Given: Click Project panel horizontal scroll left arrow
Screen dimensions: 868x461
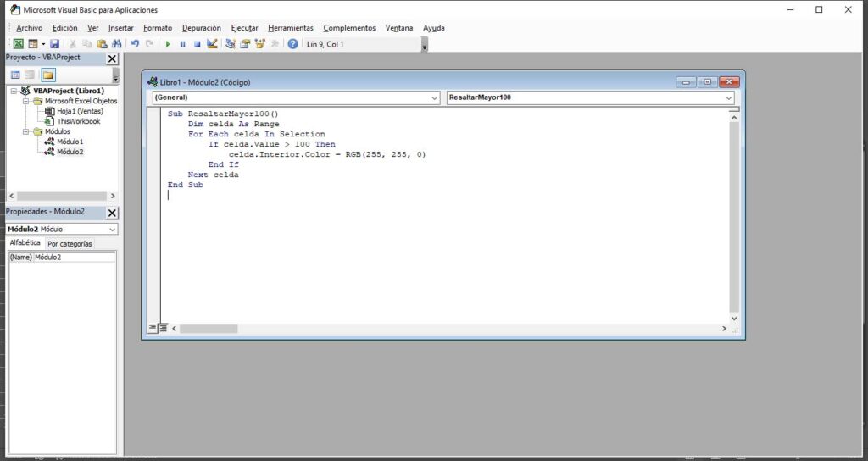Looking at the screenshot, I should [12, 196].
